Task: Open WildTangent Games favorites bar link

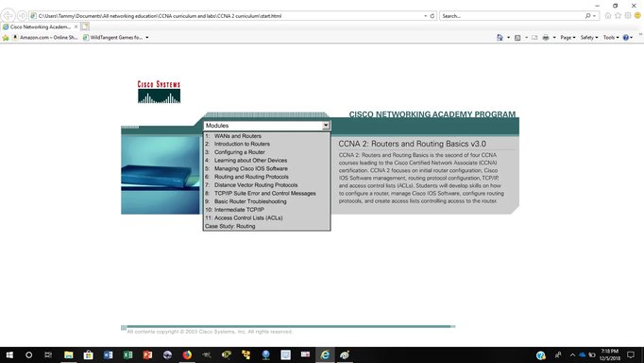Action: [x=113, y=38]
